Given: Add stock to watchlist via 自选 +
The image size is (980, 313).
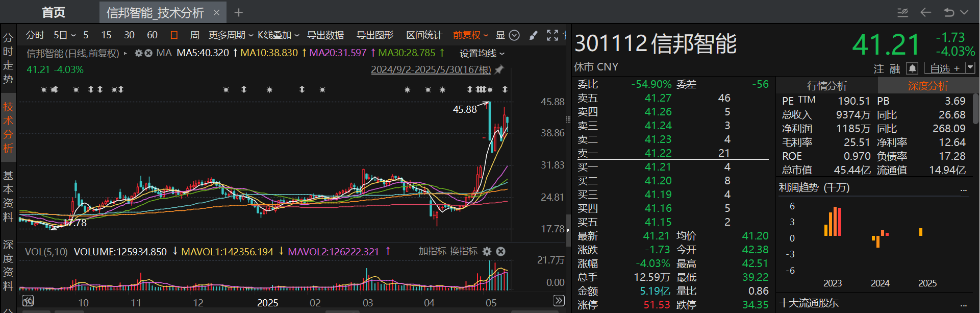Looking at the screenshot, I should click(944, 68).
